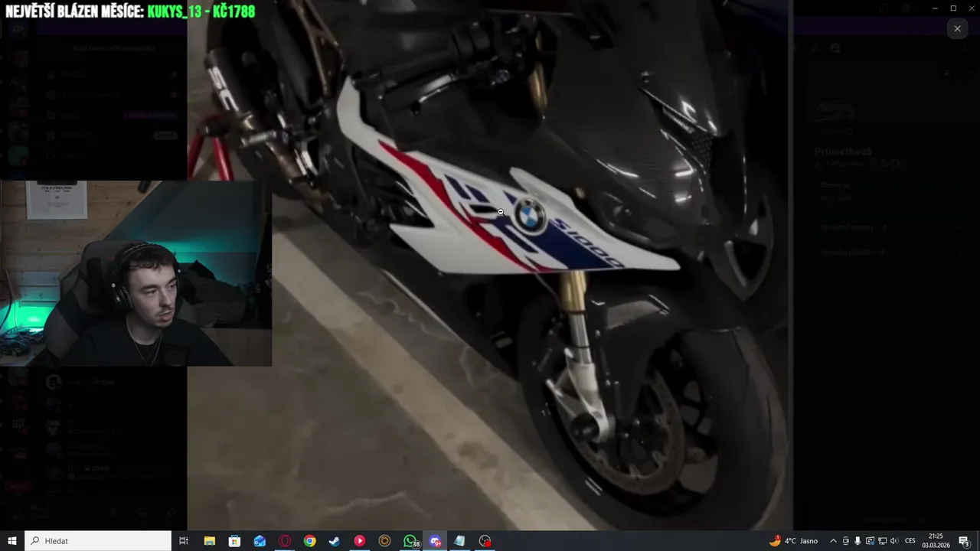Launch Microsoft Store from the taskbar
Screen dimensions: 980x551
(234, 541)
